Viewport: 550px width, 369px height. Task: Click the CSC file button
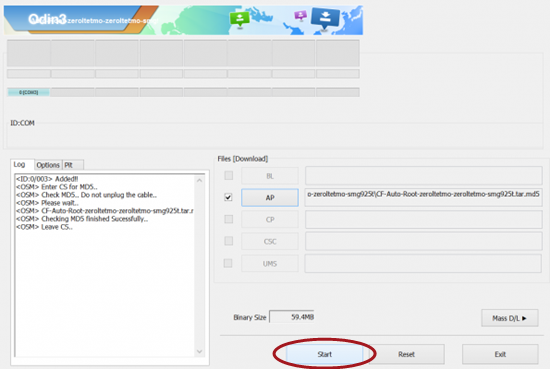pyautogui.click(x=270, y=241)
